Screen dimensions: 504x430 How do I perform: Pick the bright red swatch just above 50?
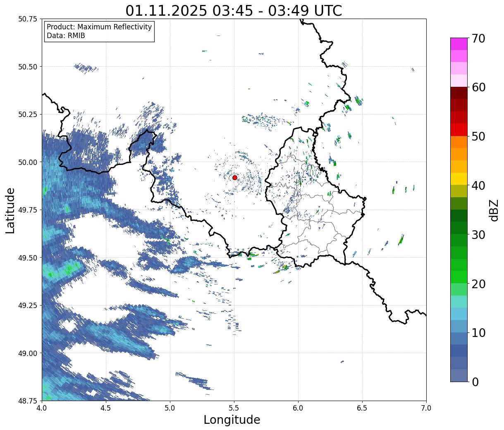pyautogui.click(x=459, y=130)
